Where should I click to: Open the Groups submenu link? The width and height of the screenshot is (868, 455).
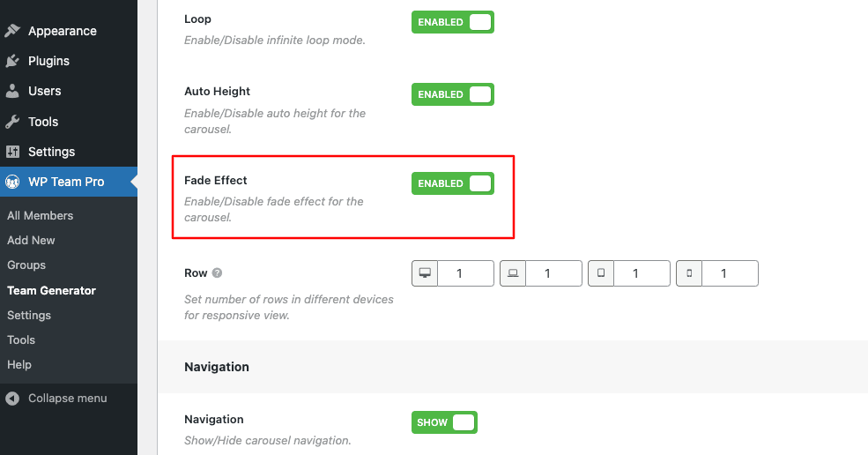tap(26, 265)
